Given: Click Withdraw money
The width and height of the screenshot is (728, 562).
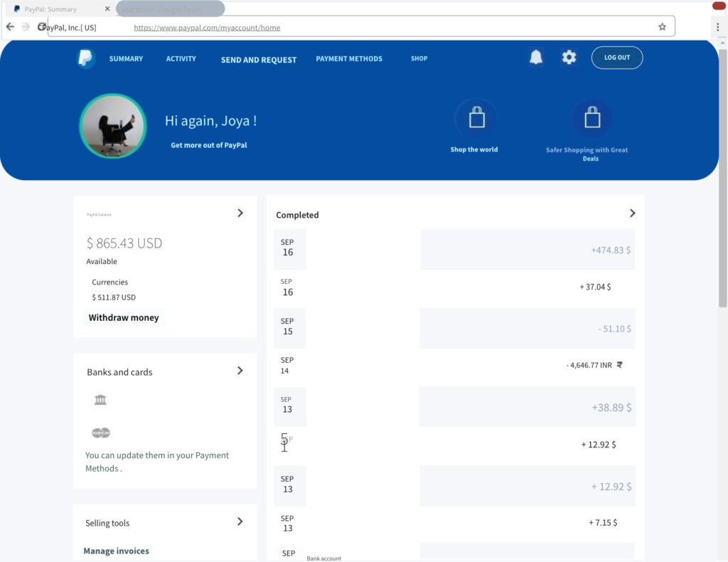Looking at the screenshot, I should [124, 318].
